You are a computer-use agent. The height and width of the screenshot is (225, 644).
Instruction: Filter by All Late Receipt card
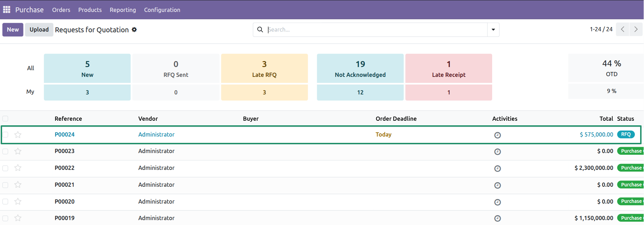coord(449,68)
